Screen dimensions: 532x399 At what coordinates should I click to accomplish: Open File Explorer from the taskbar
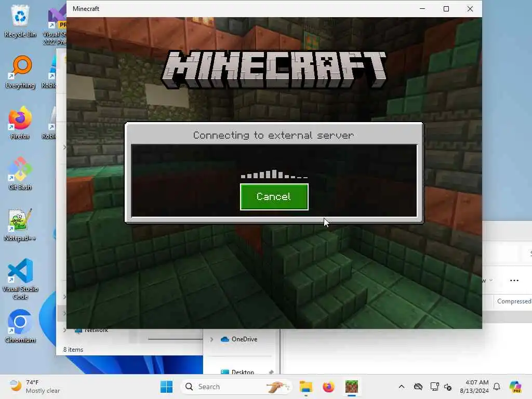coord(305,387)
